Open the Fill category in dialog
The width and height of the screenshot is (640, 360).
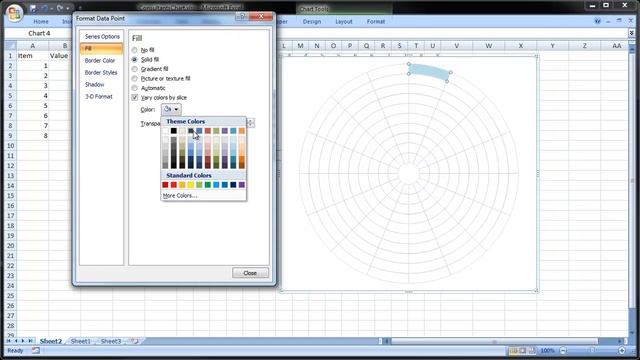[x=101, y=49]
